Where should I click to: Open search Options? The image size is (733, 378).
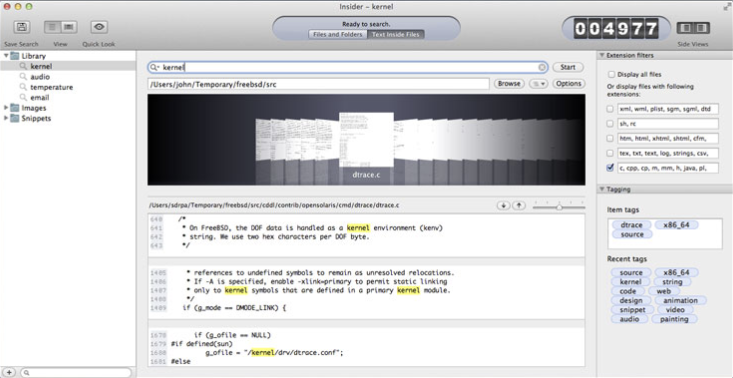point(568,84)
